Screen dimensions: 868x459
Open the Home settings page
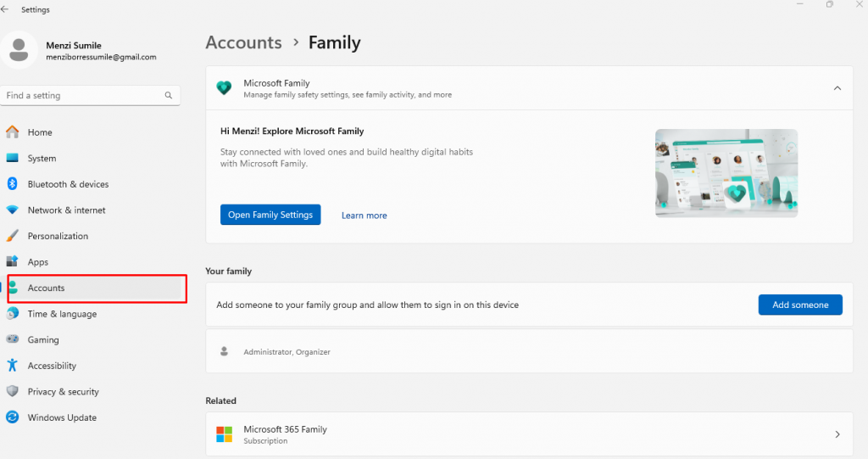(40, 132)
